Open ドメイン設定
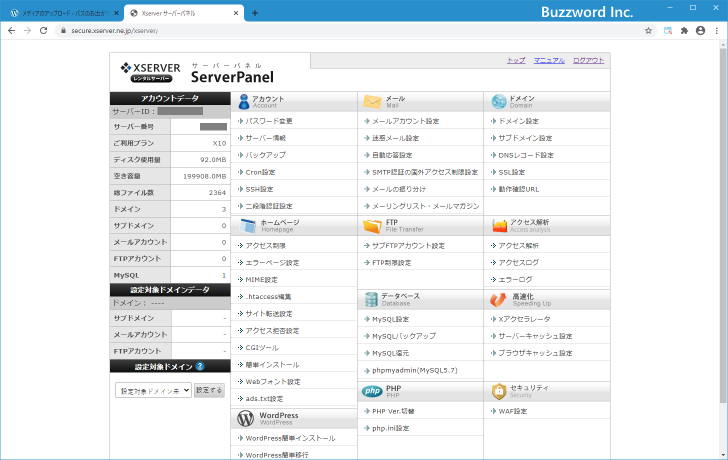The image size is (728, 460). tap(519, 121)
